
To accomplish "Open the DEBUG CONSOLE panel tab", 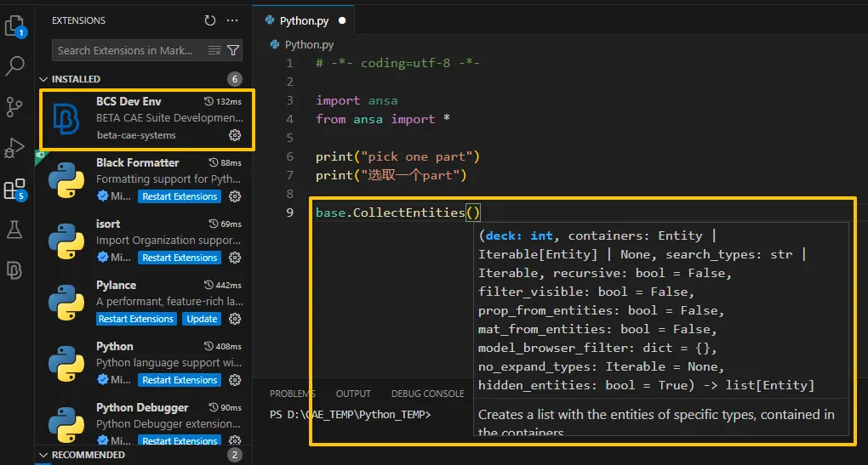I will 427,394.
